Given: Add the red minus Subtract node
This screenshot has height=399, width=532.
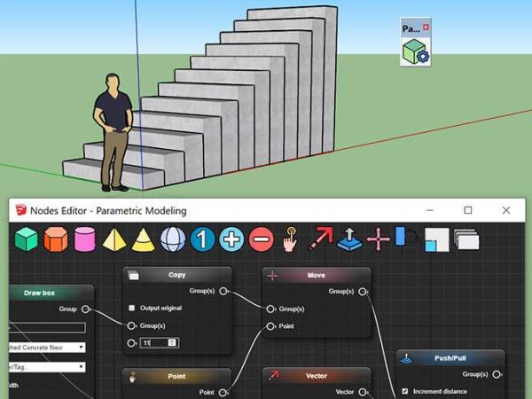Looking at the screenshot, I should click(x=261, y=239).
